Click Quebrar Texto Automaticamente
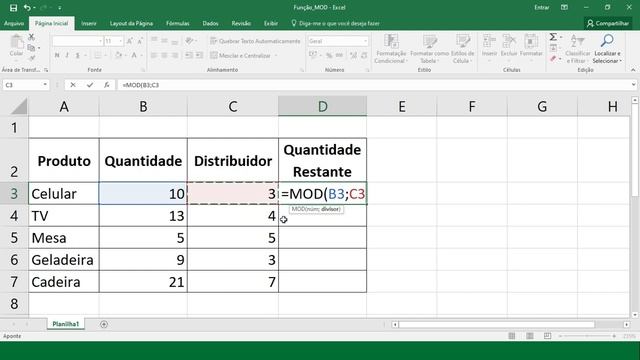The height and width of the screenshot is (360, 640). (x=255, y=41)
